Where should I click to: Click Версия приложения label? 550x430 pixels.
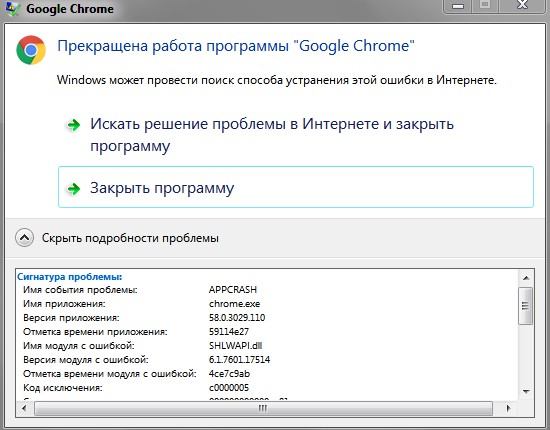[71, 318]
